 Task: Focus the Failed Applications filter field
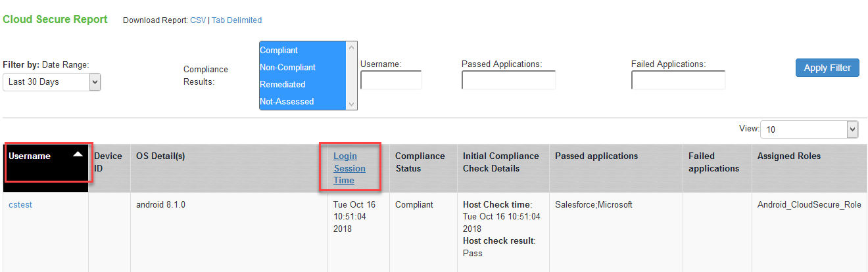click(678, 80)
